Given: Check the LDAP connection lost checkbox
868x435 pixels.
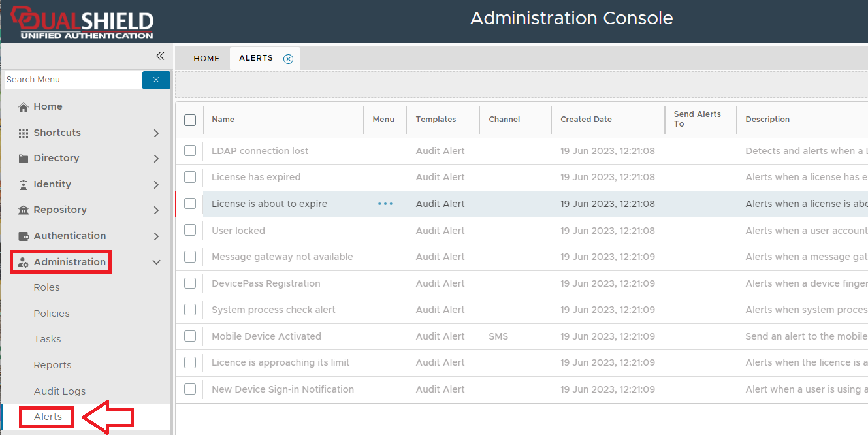Looking at the screenshot, I should click(190, 151).
